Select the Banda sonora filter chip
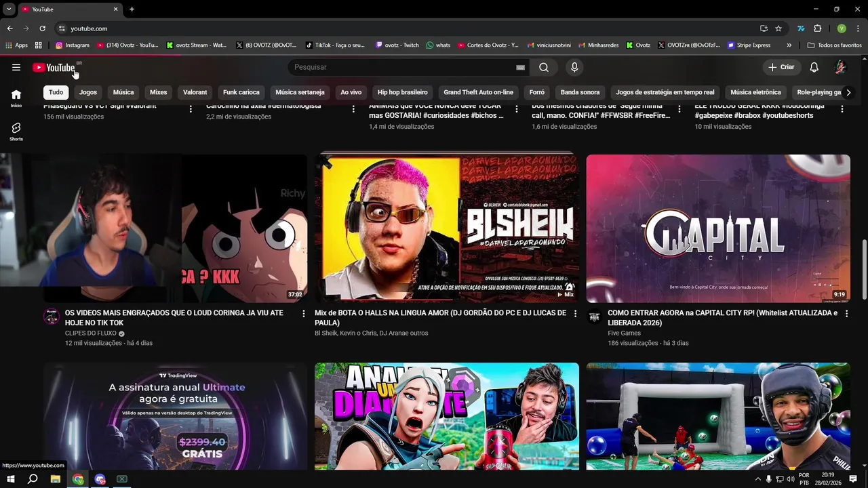Viewport: 868px width, 488px height. click(x=580, y=92)
